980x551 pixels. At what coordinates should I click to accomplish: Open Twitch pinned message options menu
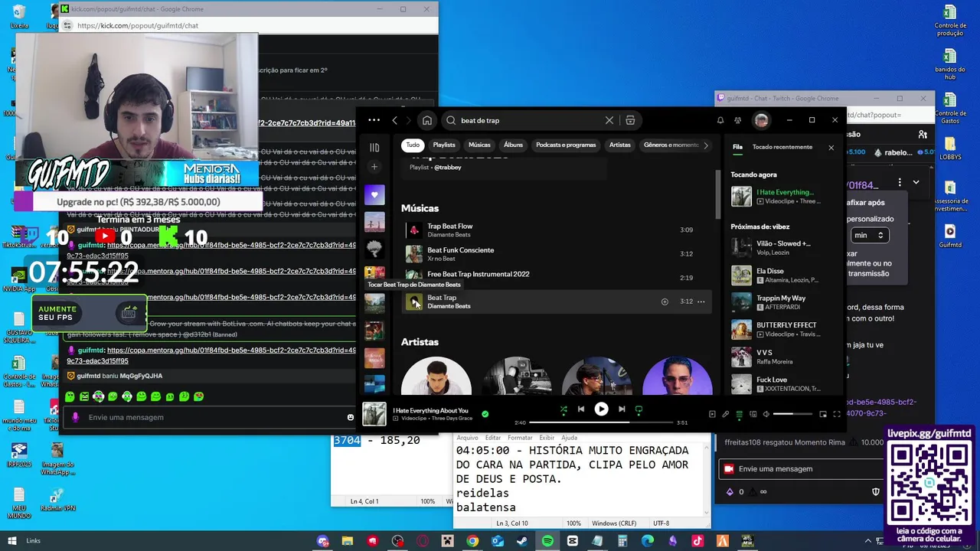900,182
